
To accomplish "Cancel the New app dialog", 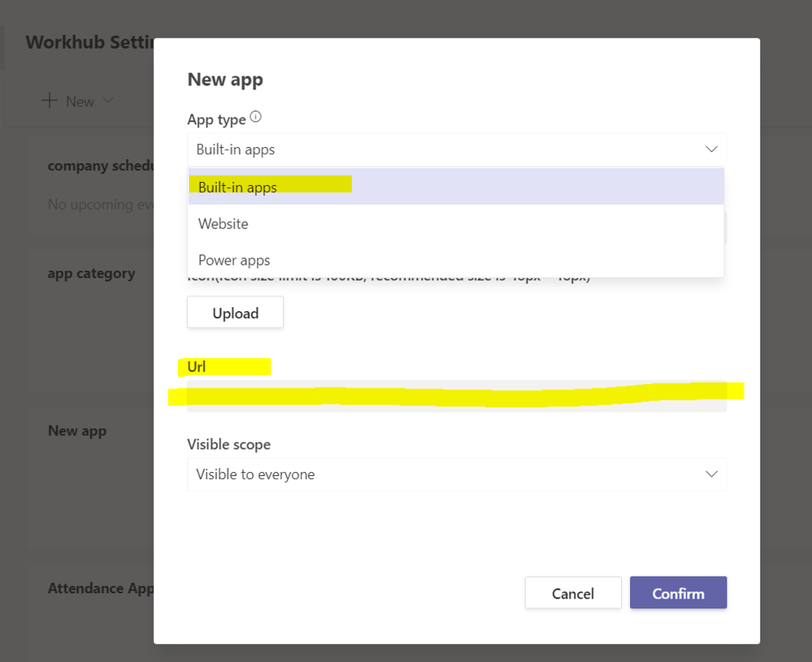I will tap(573, 592).
